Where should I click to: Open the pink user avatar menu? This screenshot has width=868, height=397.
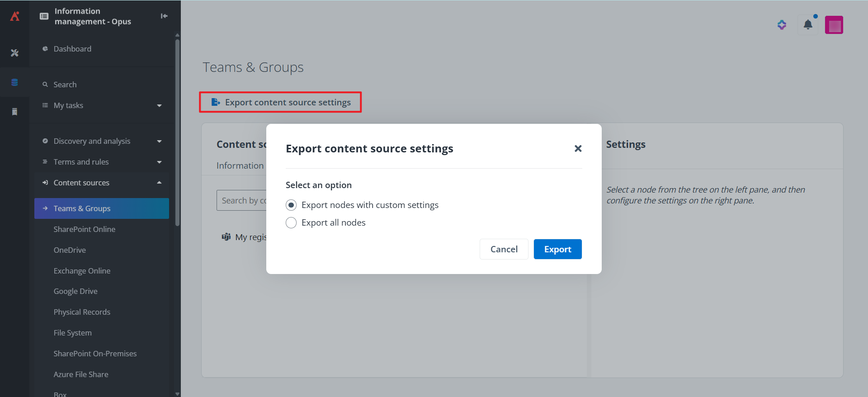coord(834,25)
